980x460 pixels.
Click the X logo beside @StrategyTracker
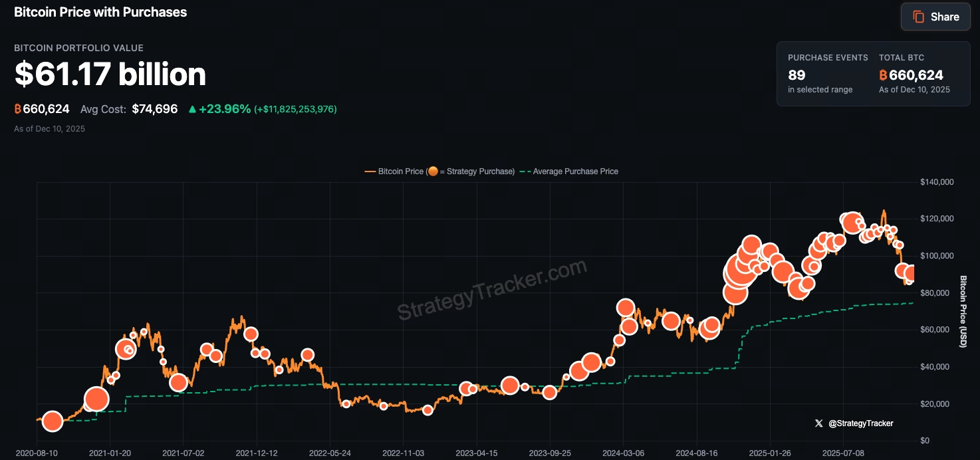pos(818,423)
